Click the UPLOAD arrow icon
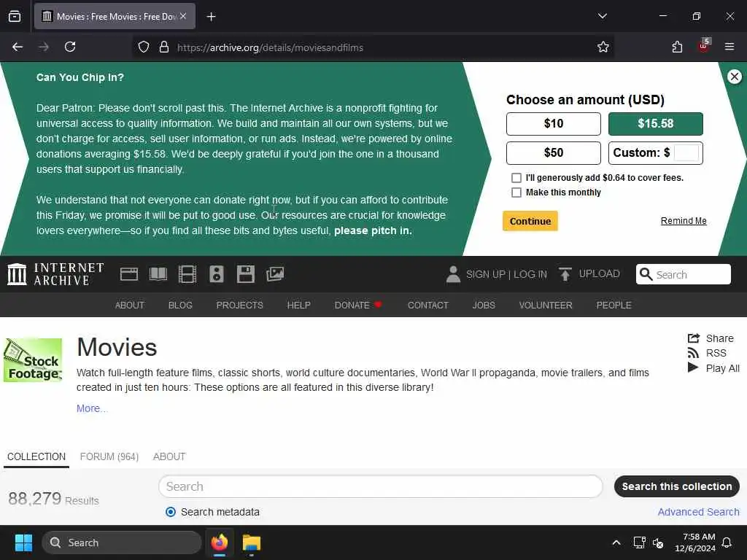Image resolution: width=747 pixels, height=560 pixels. (565, 274)
